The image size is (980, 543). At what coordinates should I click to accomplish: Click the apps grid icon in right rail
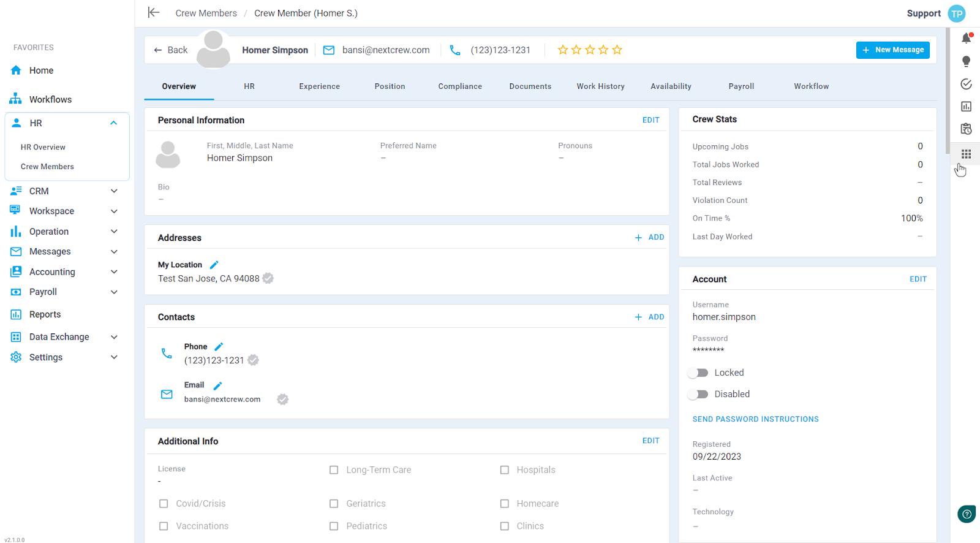pyautogui.click(x=967, y=154)
